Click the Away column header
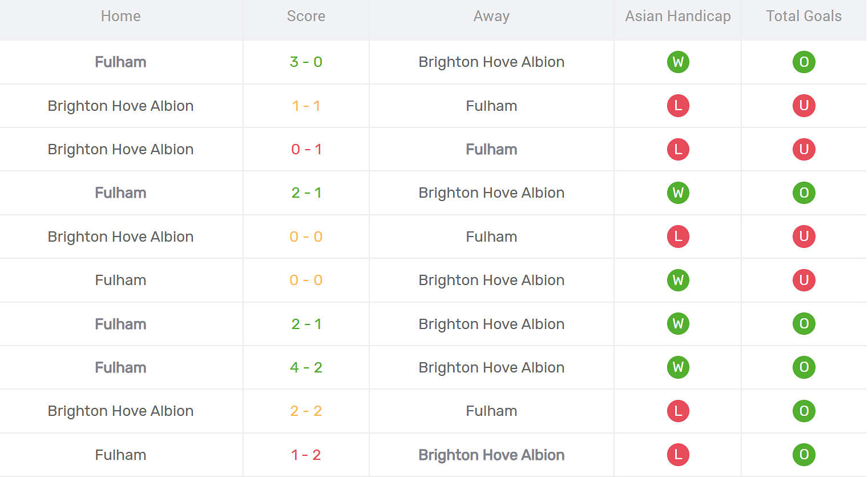 (x=491, y=16)
